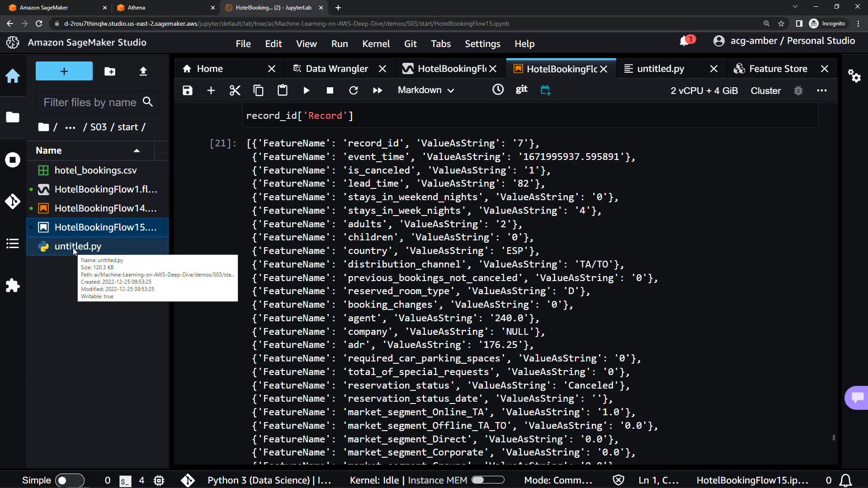Screen dimensions: 868x488
Task: Open the Git sidebar panel icon
Action: tap(13, 201)
